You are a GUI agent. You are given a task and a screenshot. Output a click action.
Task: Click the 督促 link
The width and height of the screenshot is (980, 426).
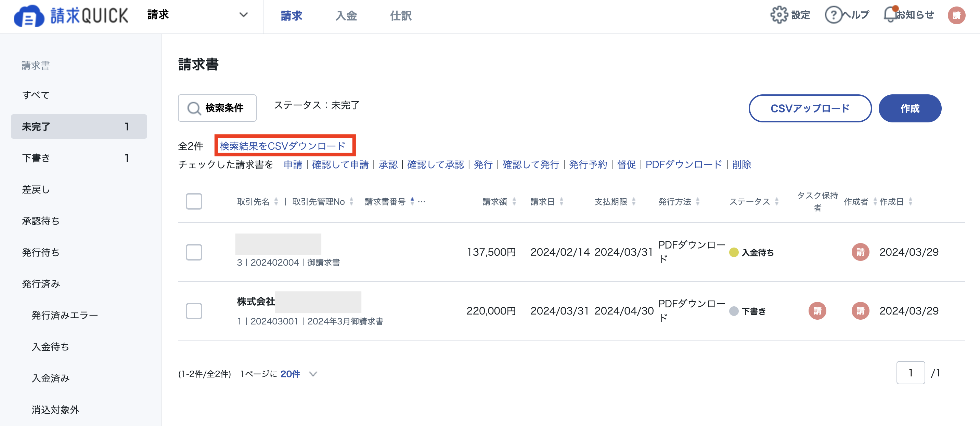[626, 165]
